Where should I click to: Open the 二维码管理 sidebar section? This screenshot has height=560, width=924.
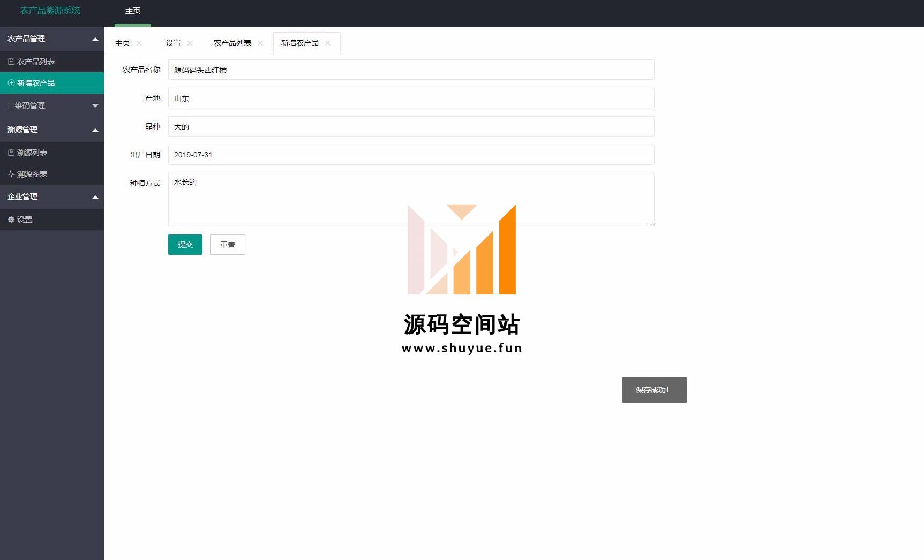[52, 105]
